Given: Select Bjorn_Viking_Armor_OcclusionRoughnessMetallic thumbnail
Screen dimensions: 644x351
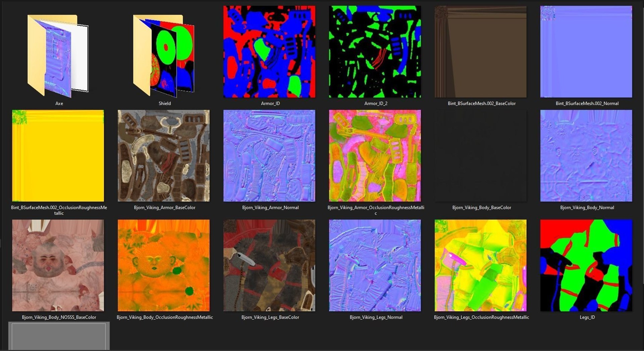Looking at the screenshot, I should coord(375,156).
